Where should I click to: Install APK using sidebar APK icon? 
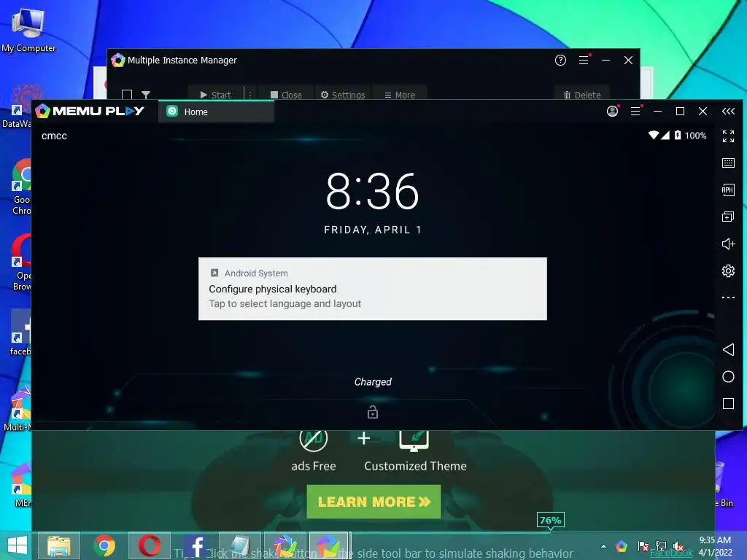click(728, 190)
